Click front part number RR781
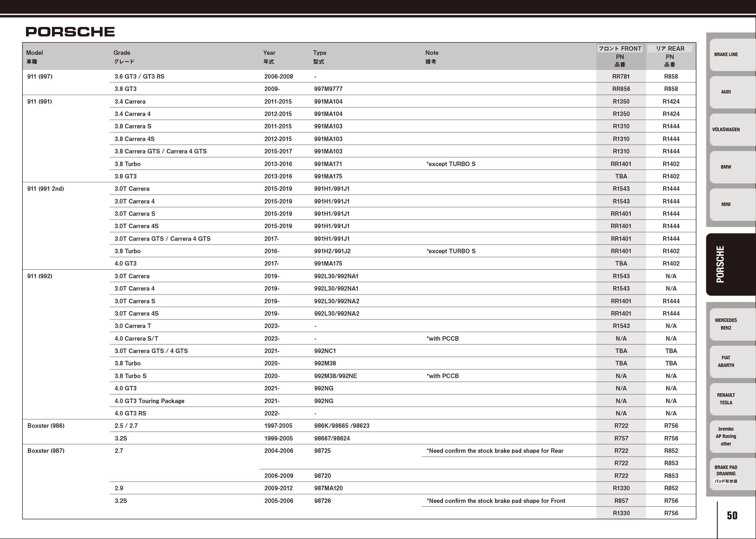Screen dimensions: 756x539 click(x=621, y=77)
